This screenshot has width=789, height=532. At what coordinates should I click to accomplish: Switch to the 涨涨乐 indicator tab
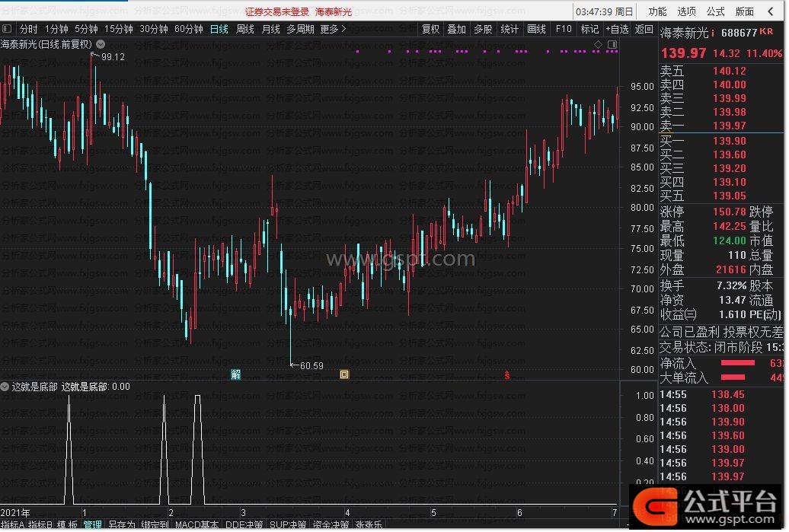point(369,525)
